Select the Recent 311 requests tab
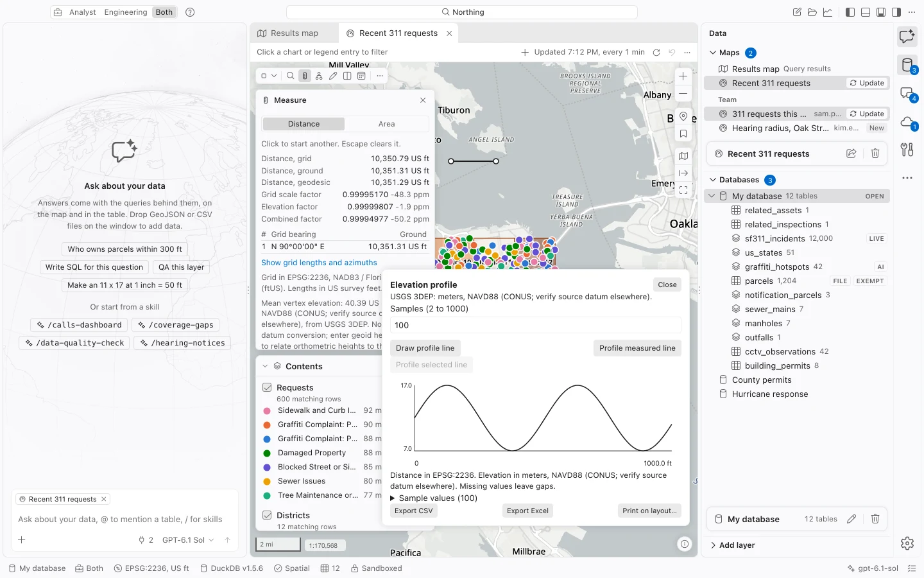The height and width of the screenshot is (578, 924). point(398,33)
